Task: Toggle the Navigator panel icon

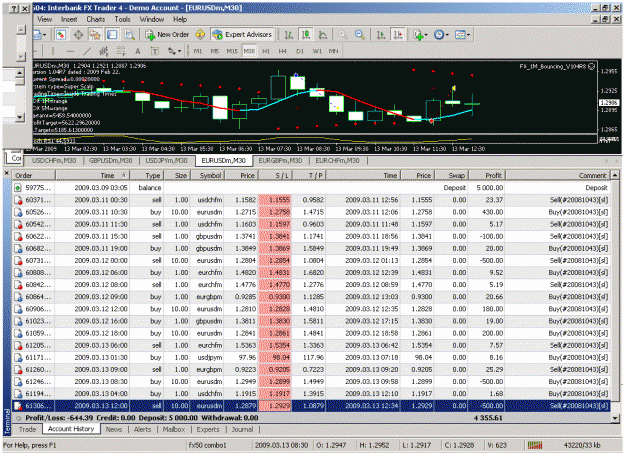Action: [95, 35]
